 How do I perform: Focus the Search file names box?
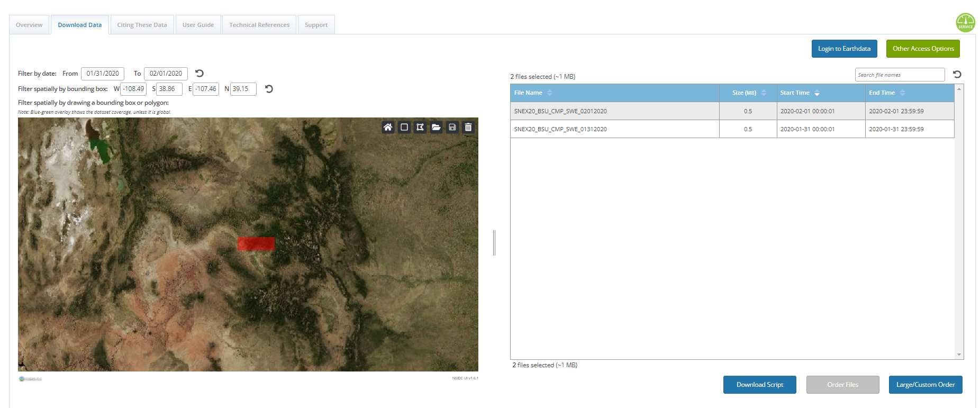(900, 75)
